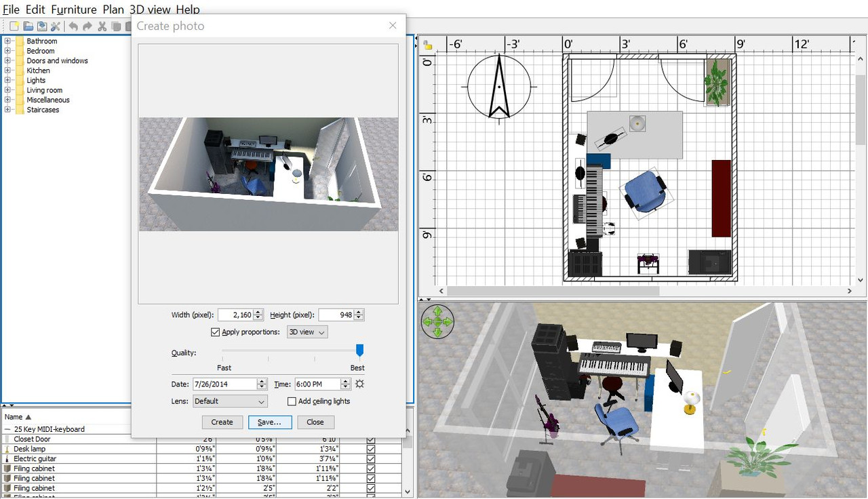Image resolution: width=868 pixels, height=499 pixels.
Task: Click the Create button
Action: (x=222, y=422)
